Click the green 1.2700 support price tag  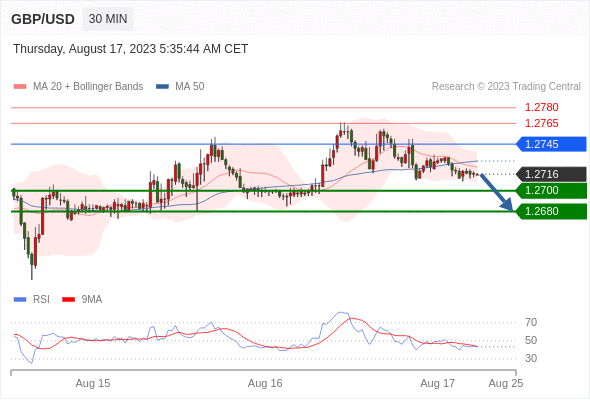pos(551,190)
